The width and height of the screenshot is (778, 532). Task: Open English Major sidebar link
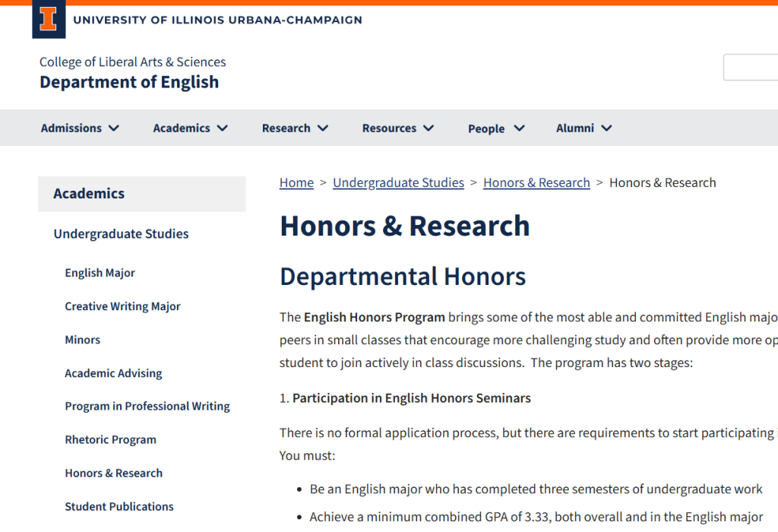[x=100, y=273]
